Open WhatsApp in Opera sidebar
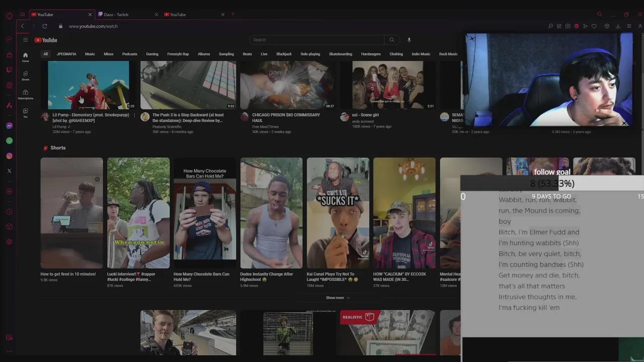644x362 pixels. click(x=9, y=141)
